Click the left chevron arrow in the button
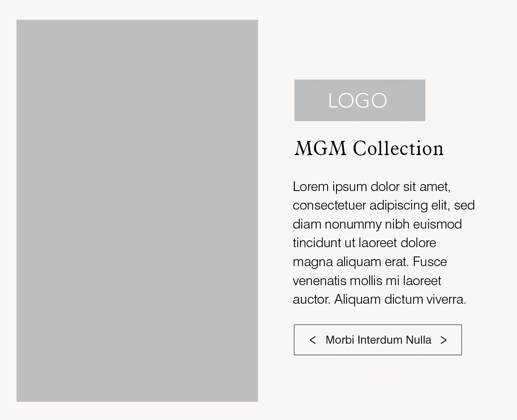 [312, 340]
